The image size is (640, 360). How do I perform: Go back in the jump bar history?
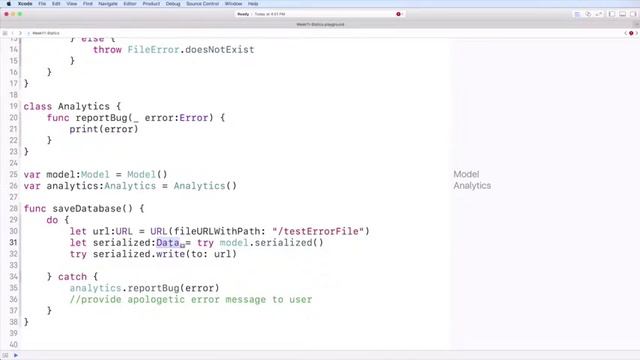tap(13, 33)
